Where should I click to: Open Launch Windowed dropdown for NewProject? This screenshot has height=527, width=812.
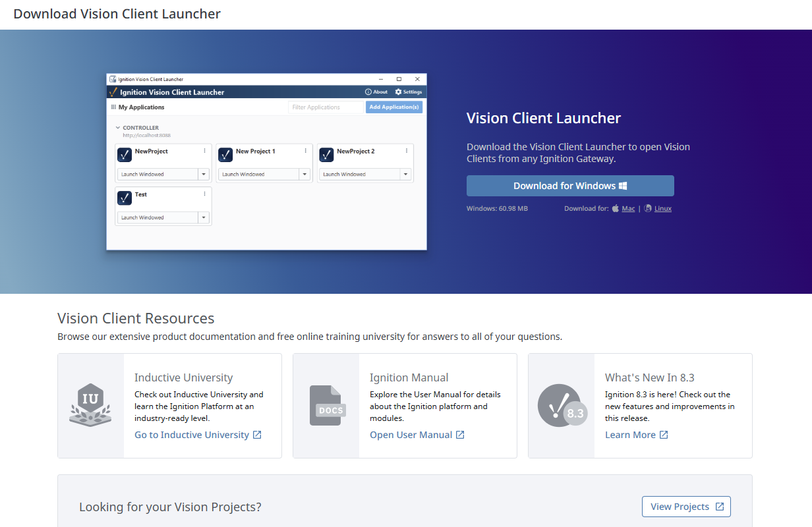(204, 175)
